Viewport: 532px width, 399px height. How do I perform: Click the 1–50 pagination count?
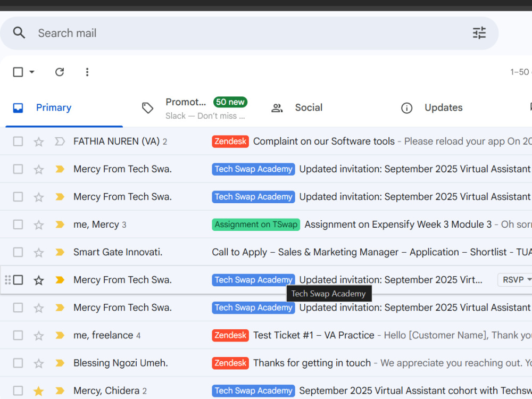pyautogui.click(x=521, y=72)
